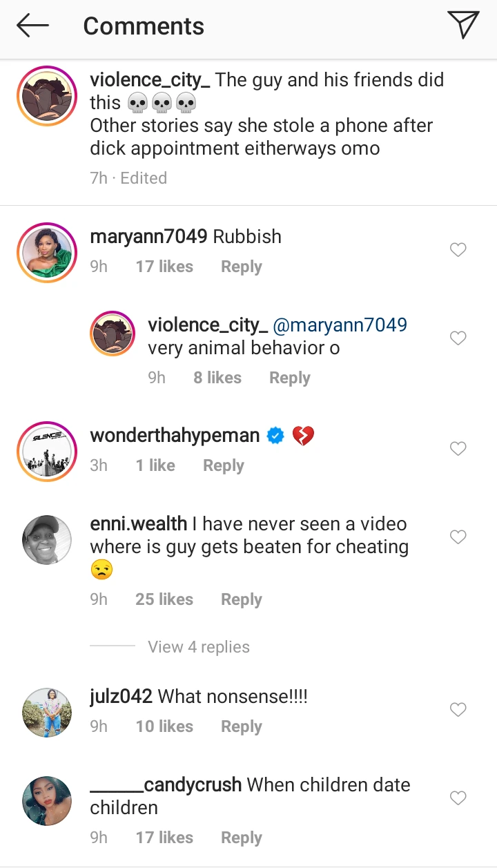Open julz042's avatar
Image resolution: width=497 pixels, height=868 pixels.
pos(47,713)
